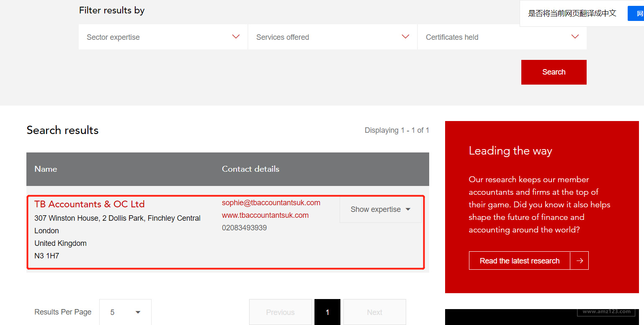The image size is (644, 325).
Task: Click 'Displaying 1 - 1 of 1' text
Action: [x=397, y=130]
